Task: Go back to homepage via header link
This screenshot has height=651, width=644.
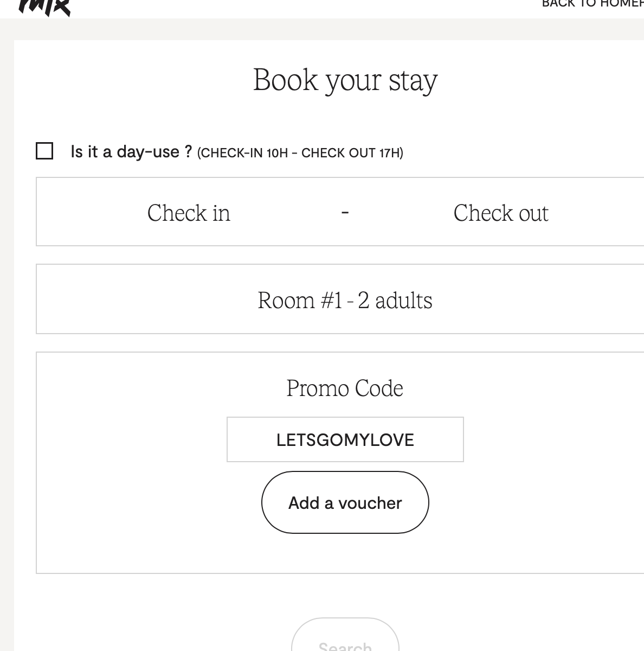Action: 593,4
